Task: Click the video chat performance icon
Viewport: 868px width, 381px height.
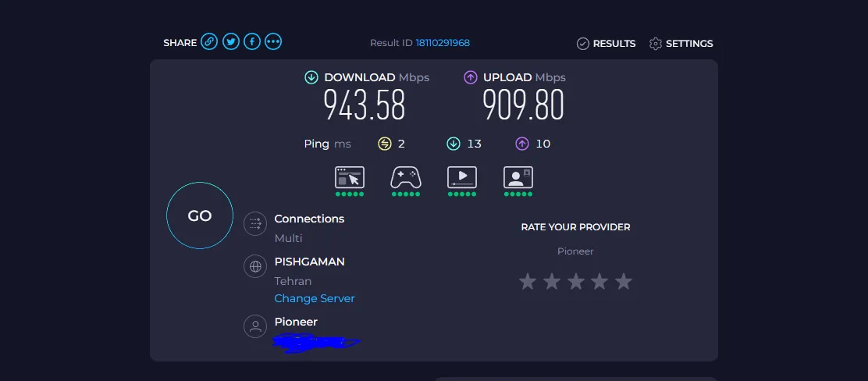Action: pos(518,177)
